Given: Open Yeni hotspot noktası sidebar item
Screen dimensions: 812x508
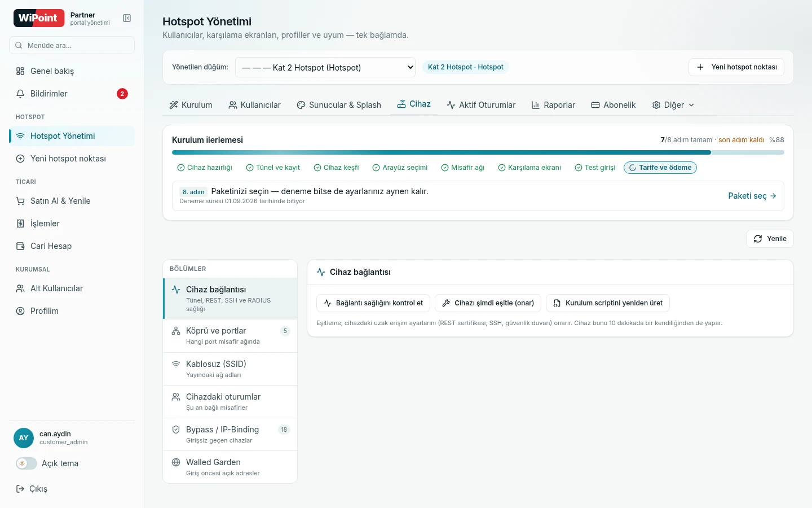Looking at the screenshot, I should click(72, 159).
